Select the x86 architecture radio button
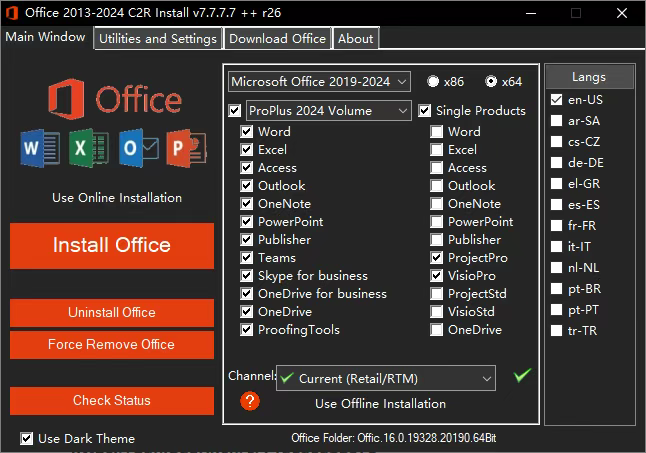Viewport: 646px width, 453px height. (x=433, y=81)
